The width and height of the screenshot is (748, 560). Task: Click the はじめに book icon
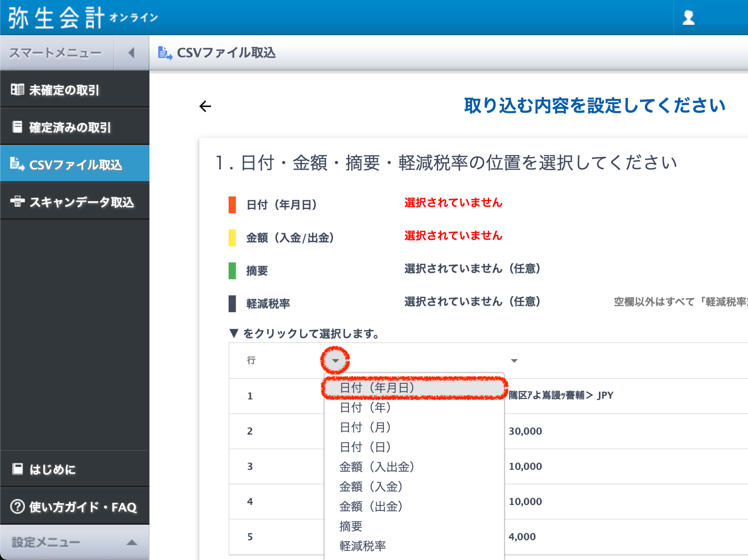tap(17, 469)
